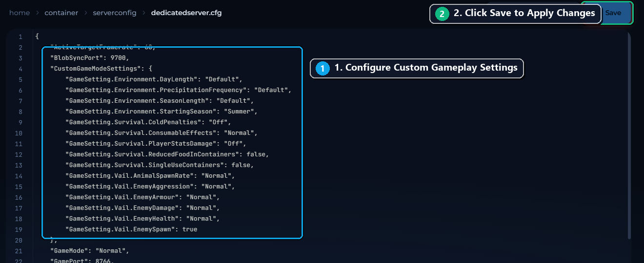Screen dimensions: 644x263
Task: Open the container breadcrumb folder
Action: coord(61,13)
